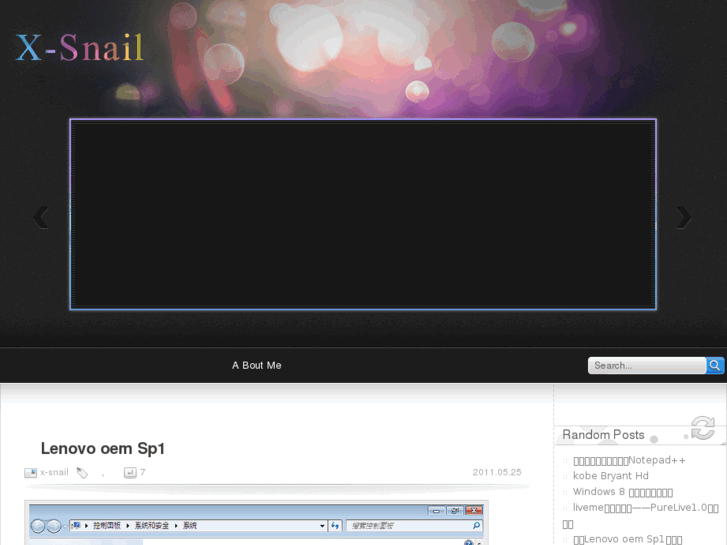Open the A Bout Me page

pos(256,365)
